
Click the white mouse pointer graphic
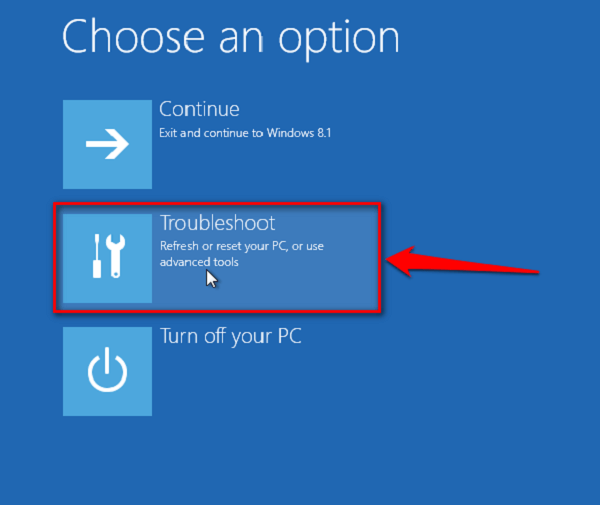point(212,279)
